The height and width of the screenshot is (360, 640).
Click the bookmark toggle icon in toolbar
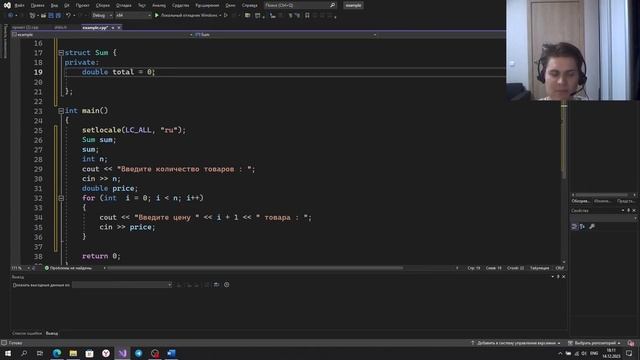307,16
